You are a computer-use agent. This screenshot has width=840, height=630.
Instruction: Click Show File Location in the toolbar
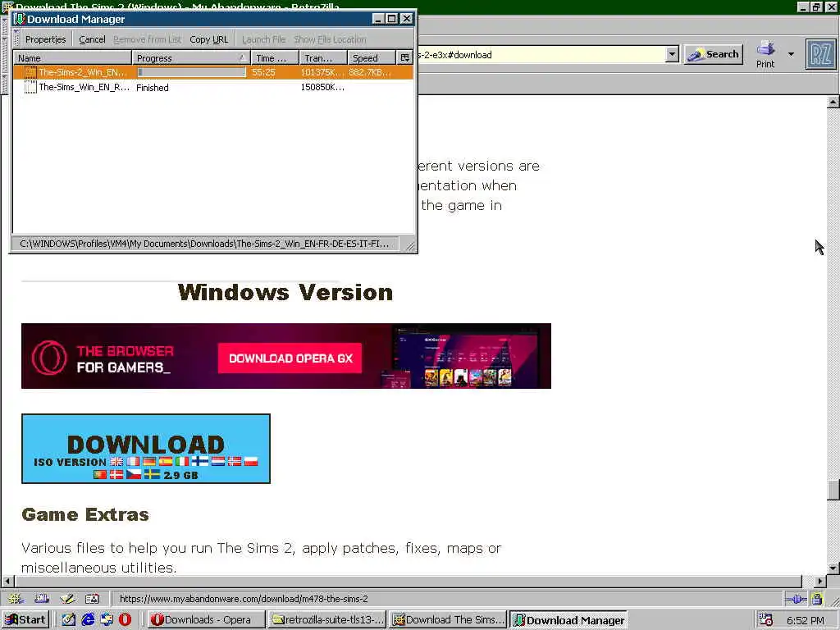click(330, 39)
